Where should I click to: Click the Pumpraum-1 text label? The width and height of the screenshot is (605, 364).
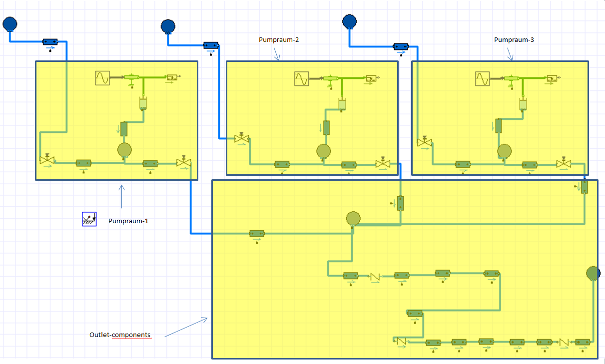[128, 221]
